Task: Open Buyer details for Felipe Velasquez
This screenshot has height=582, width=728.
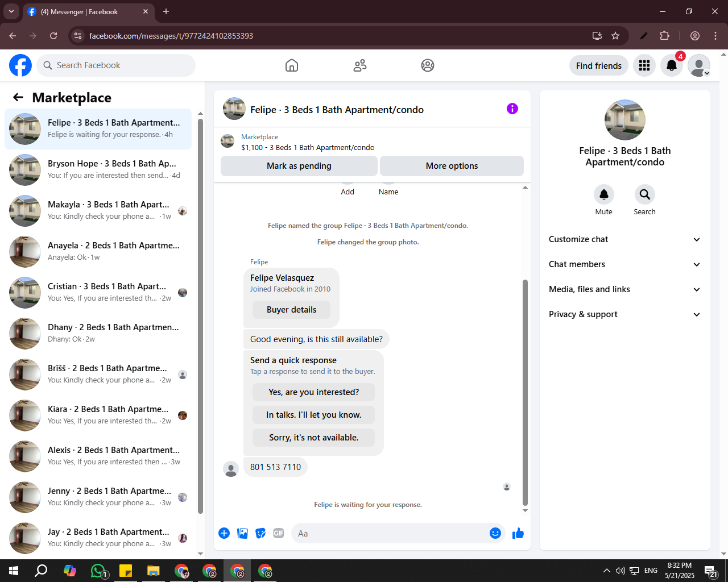Action: pyautogui.click(x=291, y=310)
